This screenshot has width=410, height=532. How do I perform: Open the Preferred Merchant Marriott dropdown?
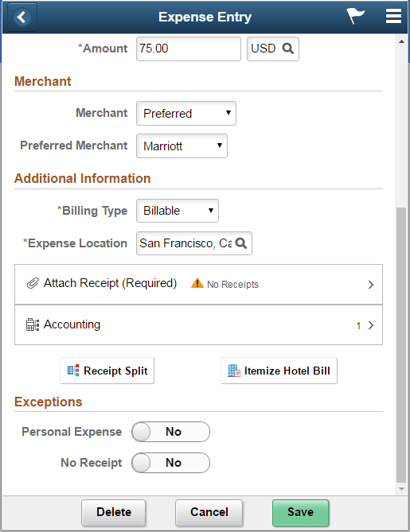pos(182,146)
